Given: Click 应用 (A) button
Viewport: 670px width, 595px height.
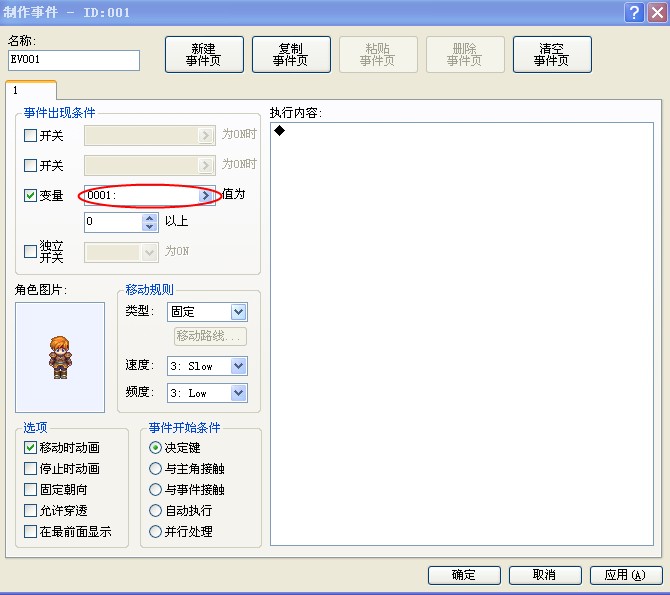Looking at the screenshot, I should click(x=626, y=575).
